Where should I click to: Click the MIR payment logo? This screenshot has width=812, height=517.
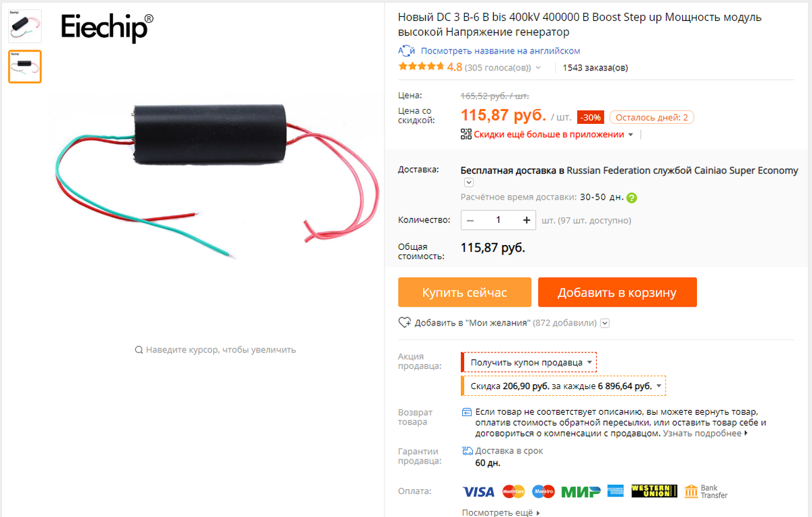pyautogui.click(x=581, y=491)
